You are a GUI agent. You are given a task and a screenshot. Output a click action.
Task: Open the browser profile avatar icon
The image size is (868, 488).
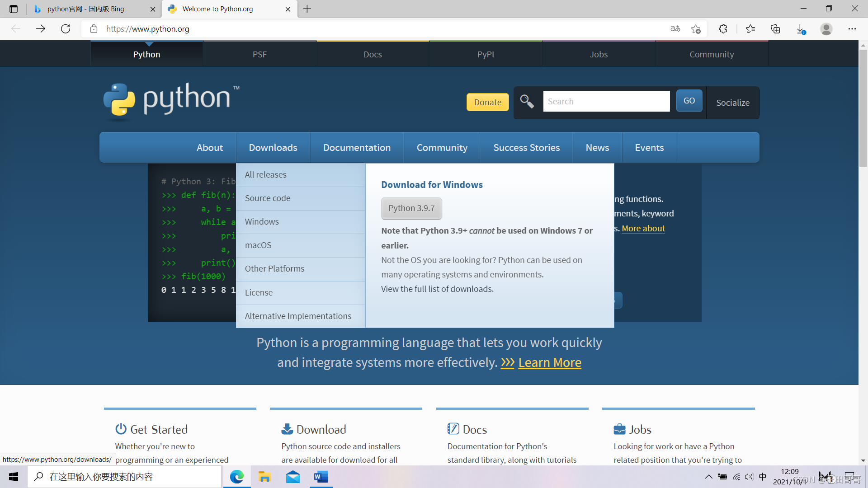[826, 28]
